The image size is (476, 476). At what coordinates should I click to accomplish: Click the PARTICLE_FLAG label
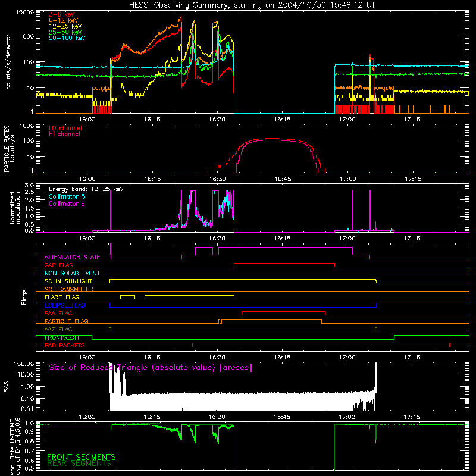coord(67,321)
